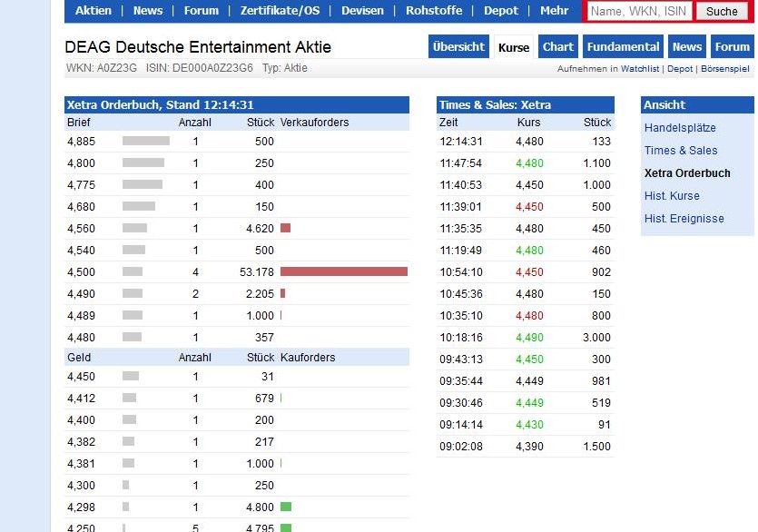The height and width of the screenshot is (532, 758).
Task: Open the Devisen navigation item
Action: [x=362, y=11]
